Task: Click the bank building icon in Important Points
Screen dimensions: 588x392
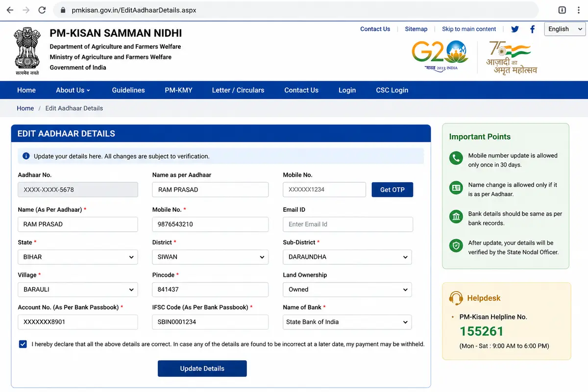Action: pyautogui.click(x=456, y=217)
